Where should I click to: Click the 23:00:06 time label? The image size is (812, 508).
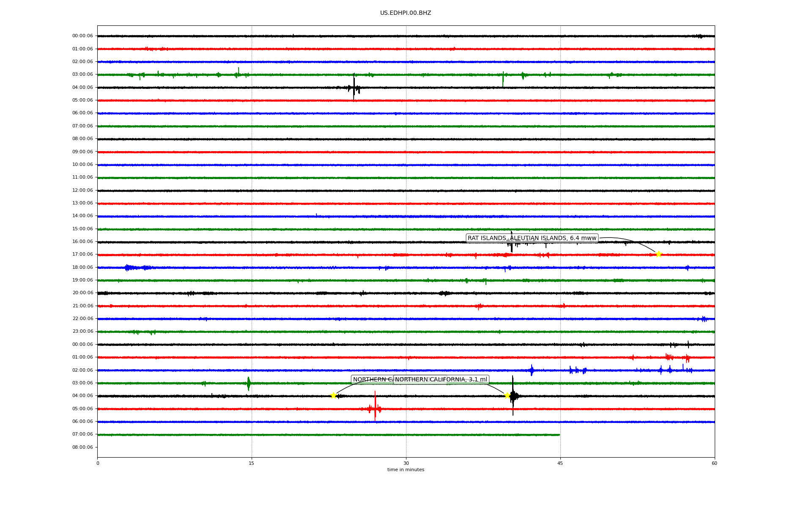tap(82, 331)
